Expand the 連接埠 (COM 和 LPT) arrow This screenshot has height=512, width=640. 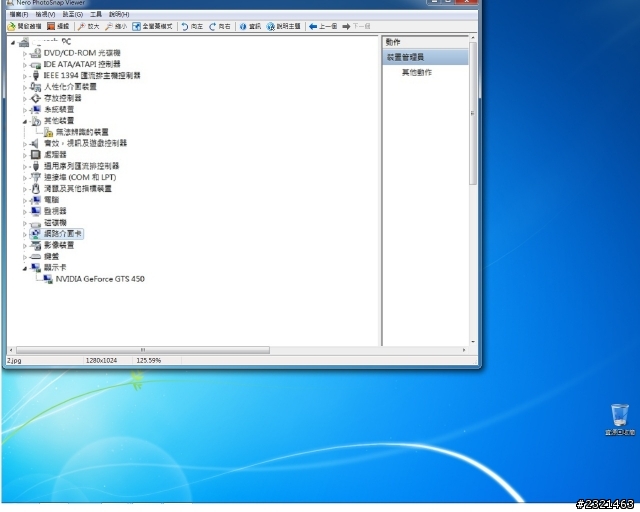click(x=24, y=178)
